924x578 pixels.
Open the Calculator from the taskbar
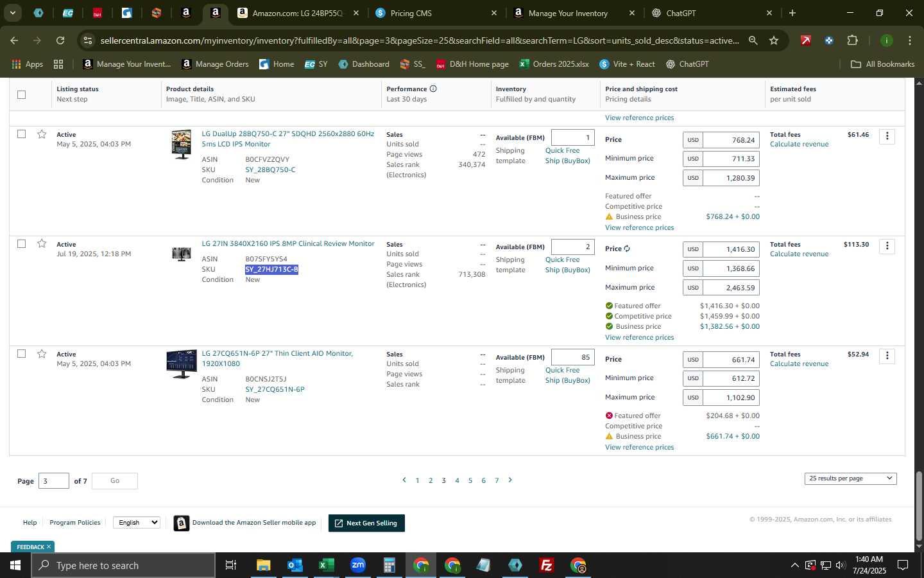pyautogui.click(x=389, y=565)
